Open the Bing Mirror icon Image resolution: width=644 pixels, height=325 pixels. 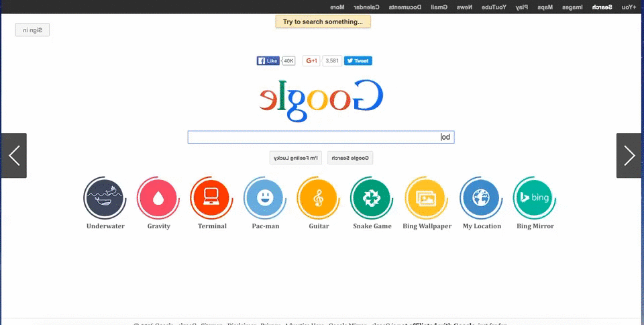[x=535, y=199]
